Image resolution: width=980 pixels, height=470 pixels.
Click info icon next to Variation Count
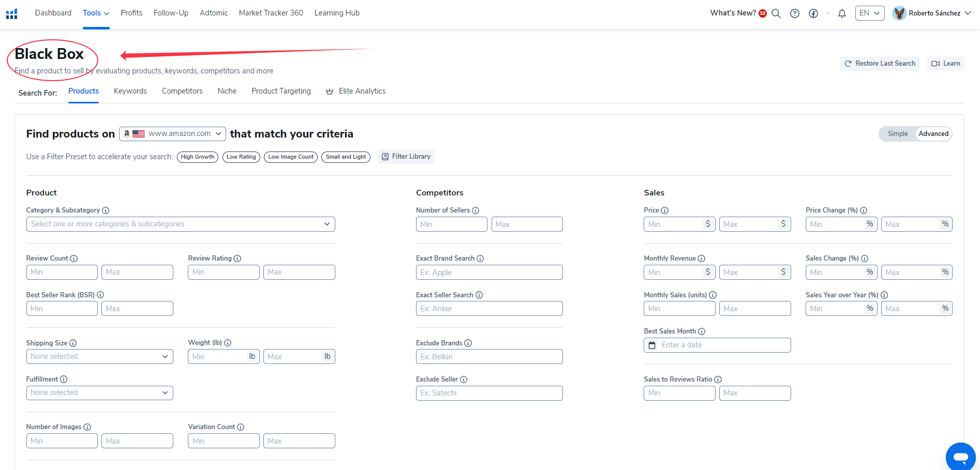241,427
